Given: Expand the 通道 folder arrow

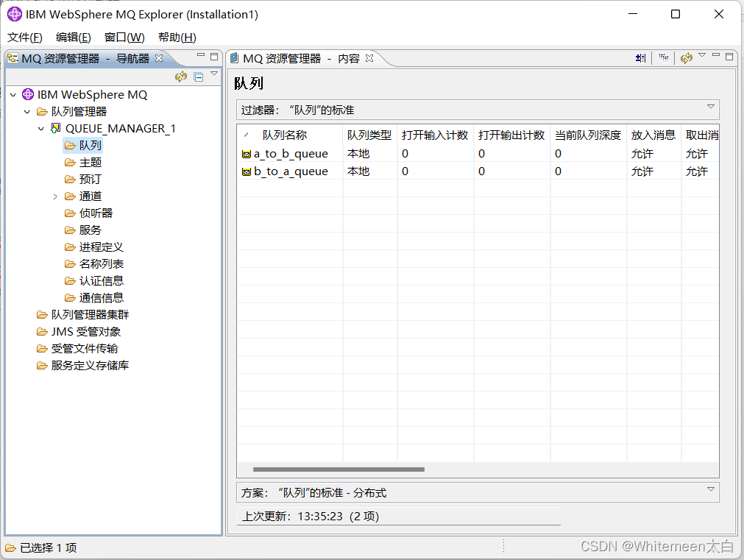Looking at the screenshot, I should point(55,196).
